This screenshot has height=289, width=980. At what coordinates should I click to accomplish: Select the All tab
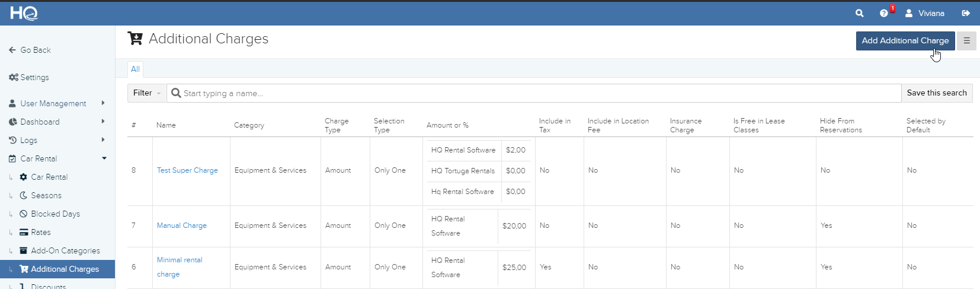135,69
